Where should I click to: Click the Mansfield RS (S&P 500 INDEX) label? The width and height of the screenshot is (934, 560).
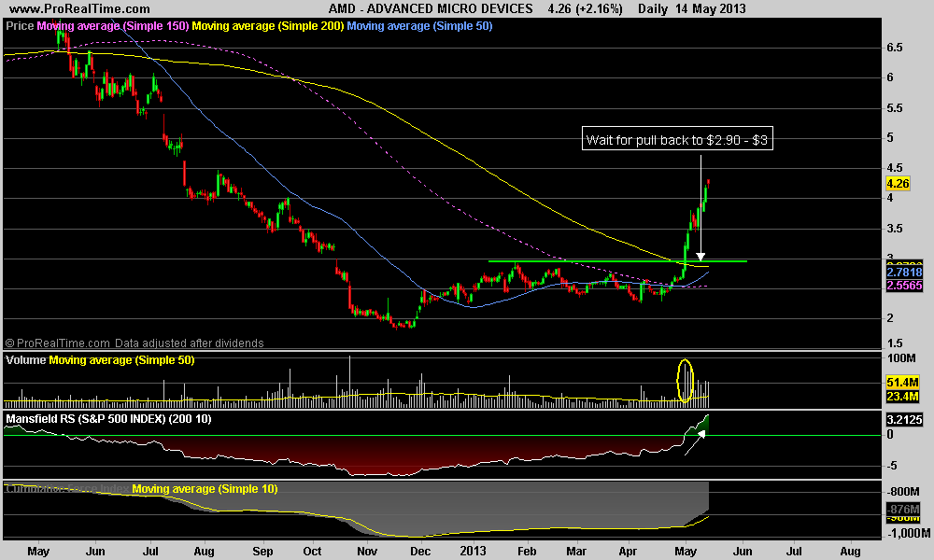(108, 419)
